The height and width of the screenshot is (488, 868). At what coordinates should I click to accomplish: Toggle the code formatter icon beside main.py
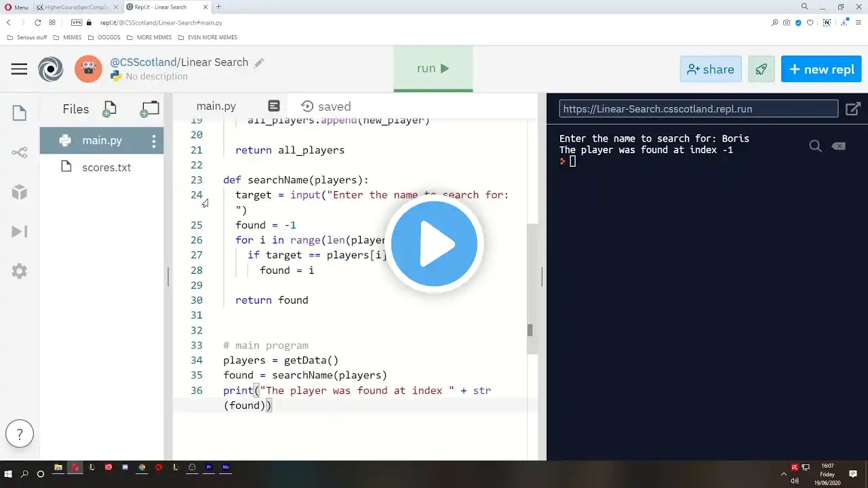click(x=274, y=106)
